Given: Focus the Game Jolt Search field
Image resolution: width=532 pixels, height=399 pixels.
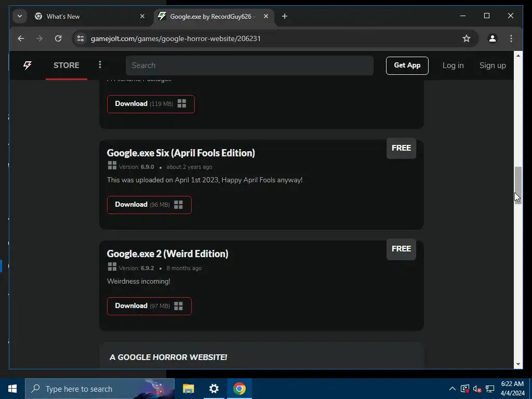Looking at the screenshot, I should (249, 65).
